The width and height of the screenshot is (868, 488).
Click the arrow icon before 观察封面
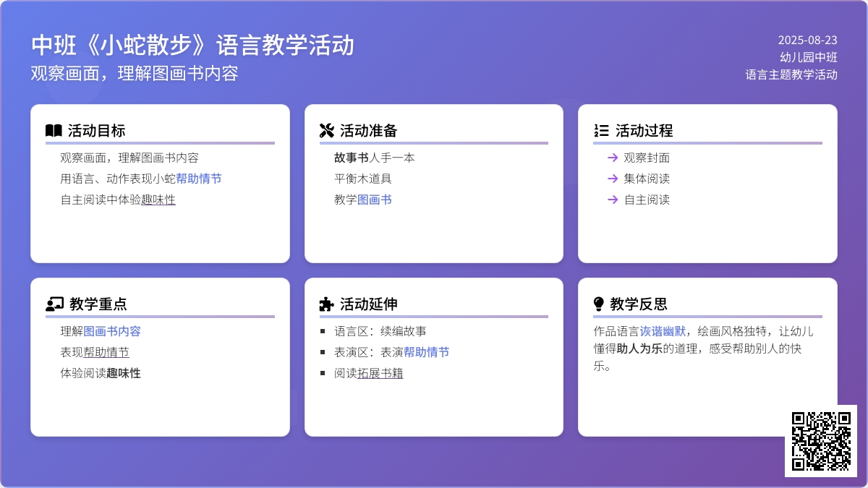(613, 158)
